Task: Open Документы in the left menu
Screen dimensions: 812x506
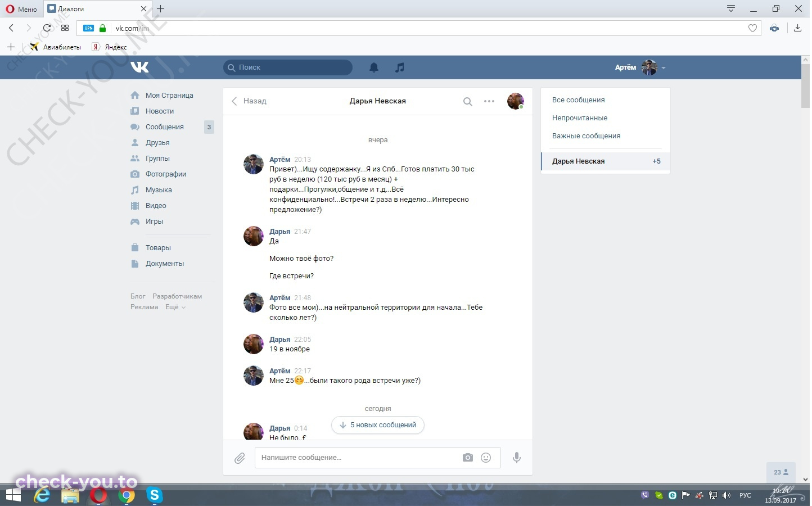Action: coord(165,264)
